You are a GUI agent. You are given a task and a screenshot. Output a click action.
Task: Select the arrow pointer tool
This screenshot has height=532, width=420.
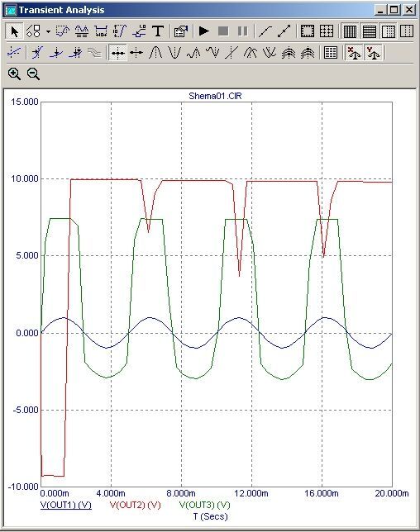15,31
